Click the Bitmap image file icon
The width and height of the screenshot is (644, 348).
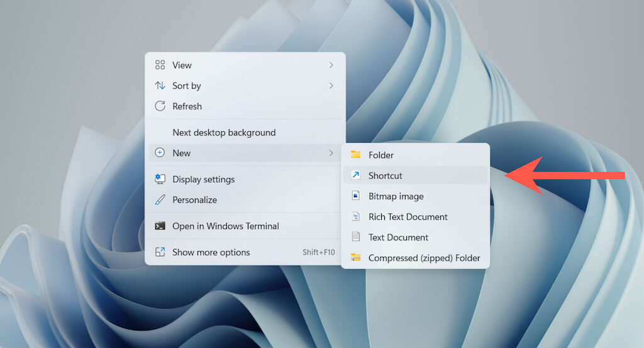[x=356, y=196]
